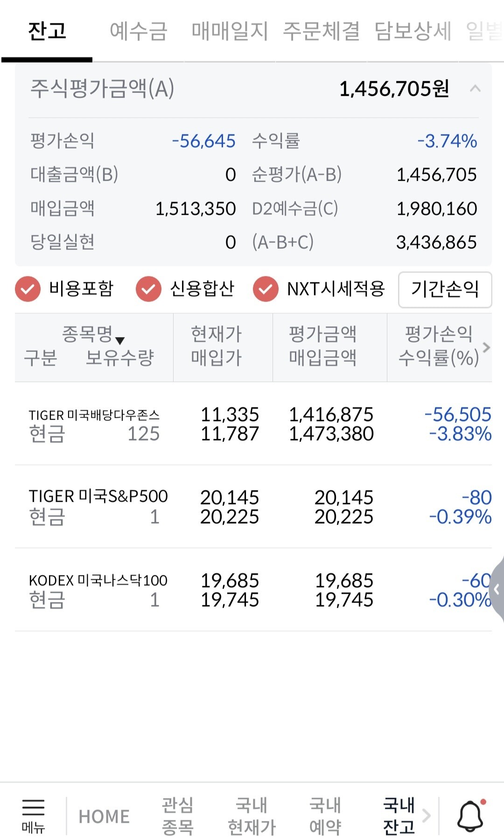This screenshot has height=840, width=504.
Task: Go to HOME in bottom bar
Action: [104, 816]
